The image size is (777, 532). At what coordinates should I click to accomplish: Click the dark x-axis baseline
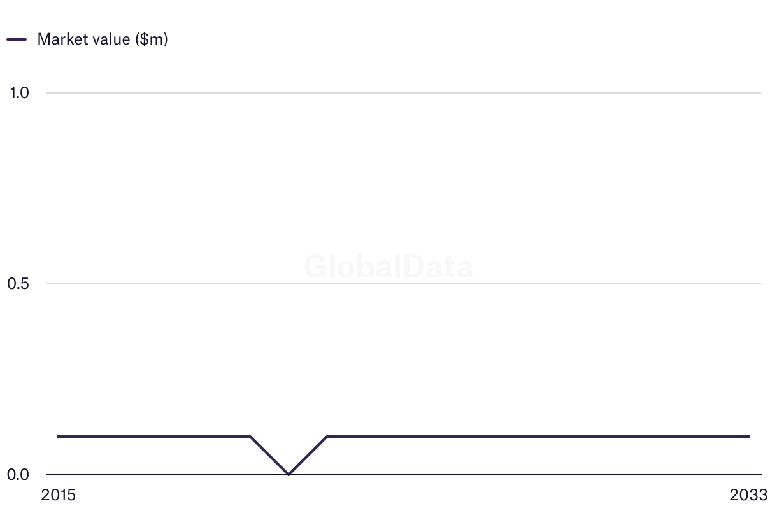coord(404,475)
